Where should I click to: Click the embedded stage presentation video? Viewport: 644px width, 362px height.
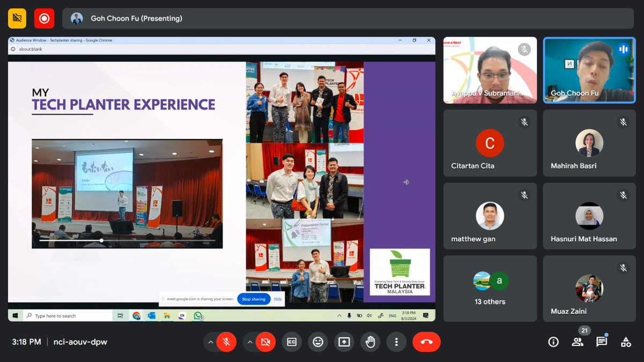[127, 193]
